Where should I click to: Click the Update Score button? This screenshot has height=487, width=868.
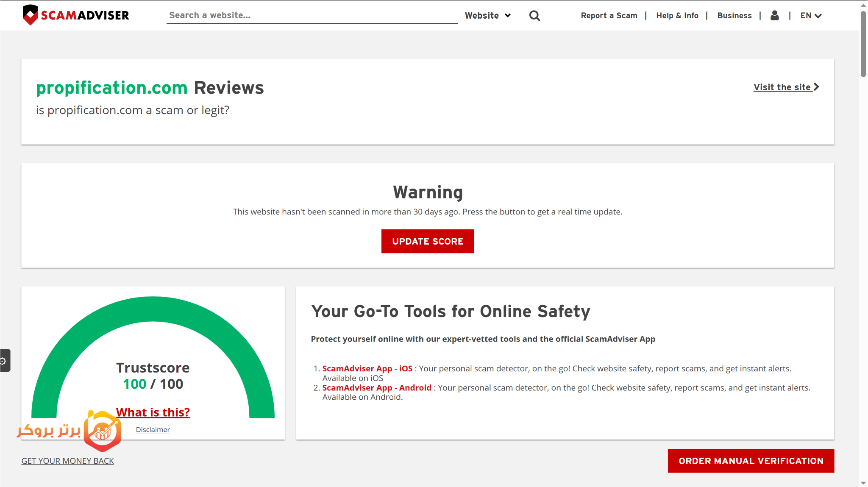pyautogui.click(x=428, y=241)
